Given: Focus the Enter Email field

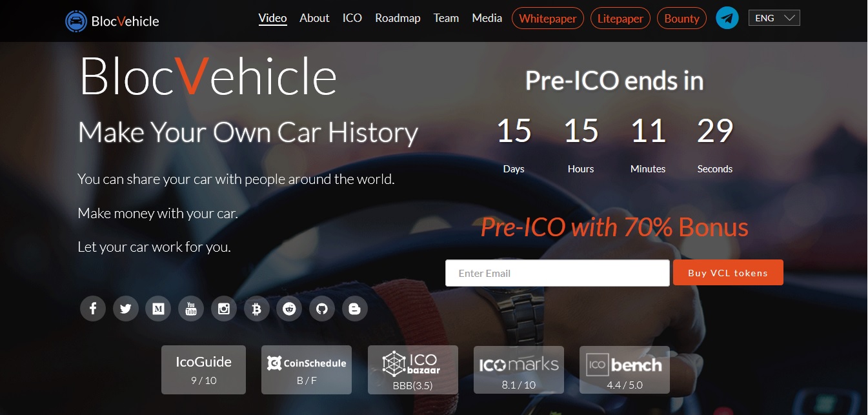Looking at the screenshot, I should (557, 273).
